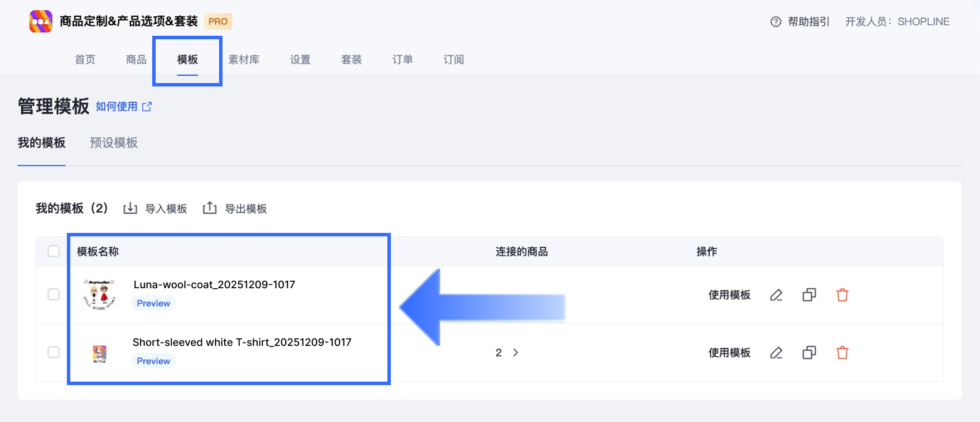
Task: Click the 导出模板 export icon
Action: (x=210, y=208)
